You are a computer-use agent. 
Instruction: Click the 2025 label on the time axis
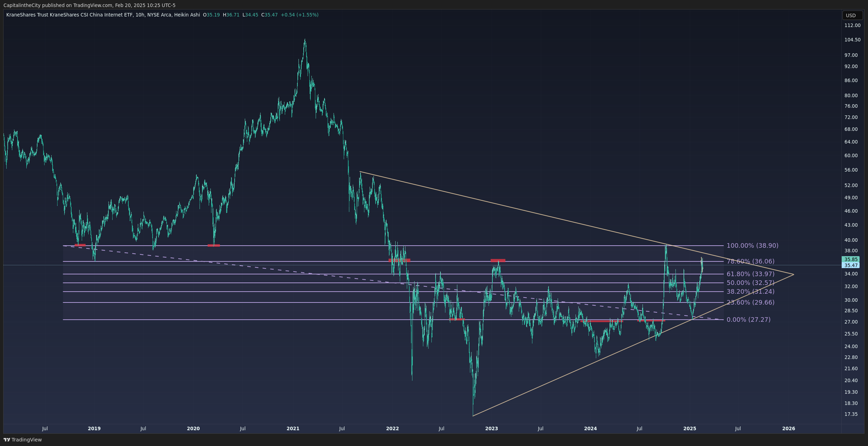pyautogui.click(x=689, y=428)
